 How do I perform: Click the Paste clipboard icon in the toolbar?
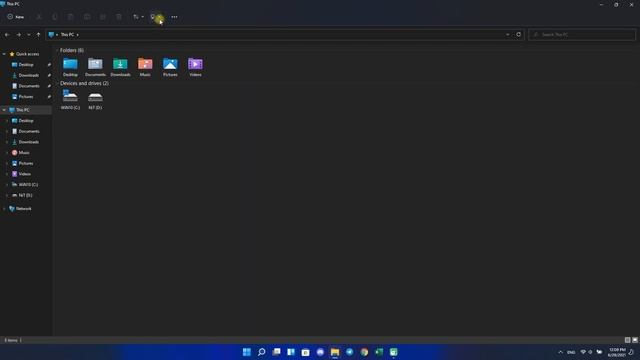71,17
